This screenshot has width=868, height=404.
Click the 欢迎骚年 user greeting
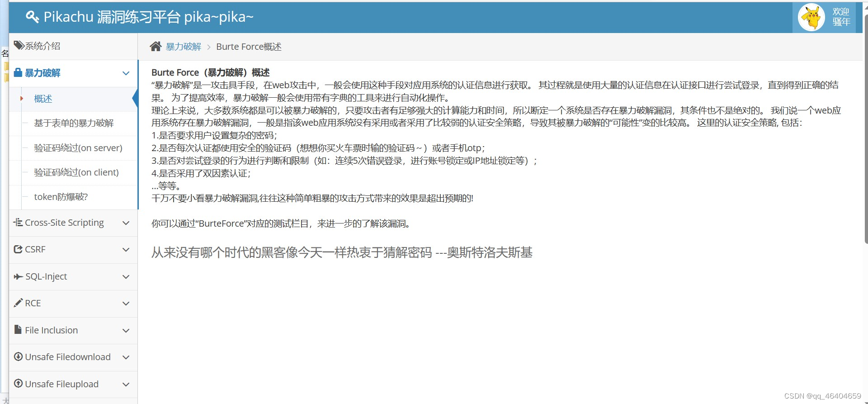841,17
